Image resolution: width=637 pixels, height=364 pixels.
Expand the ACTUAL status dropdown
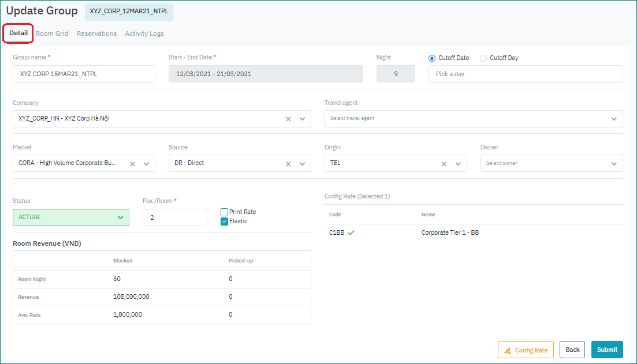click(x=120, y=217)
